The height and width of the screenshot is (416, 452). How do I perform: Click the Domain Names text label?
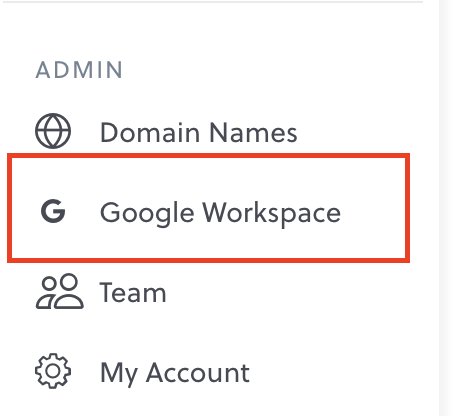[x=199, y=132]
